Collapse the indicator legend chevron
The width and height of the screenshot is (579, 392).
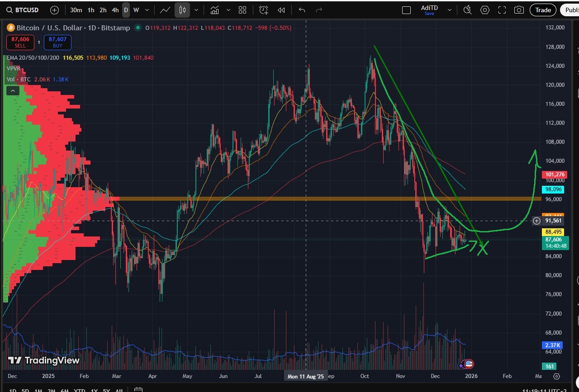point(12,91)
